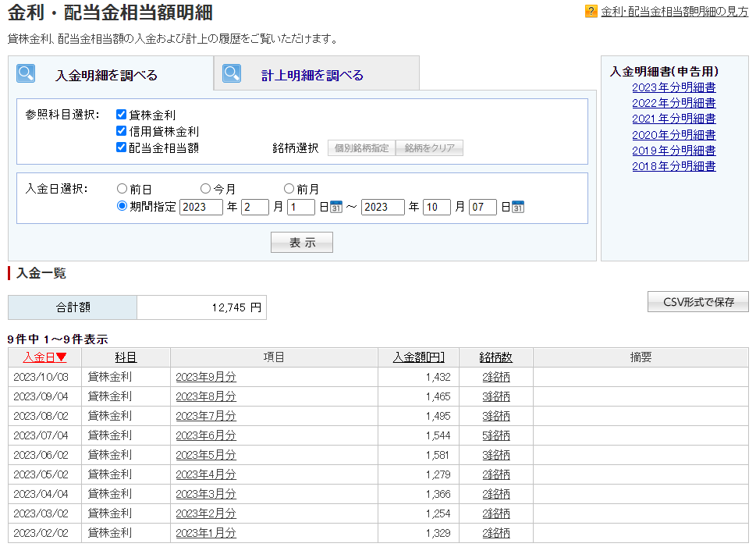
Task: Click magnifier icon on 入金明細を調べる tab
Action: (27, 73)
